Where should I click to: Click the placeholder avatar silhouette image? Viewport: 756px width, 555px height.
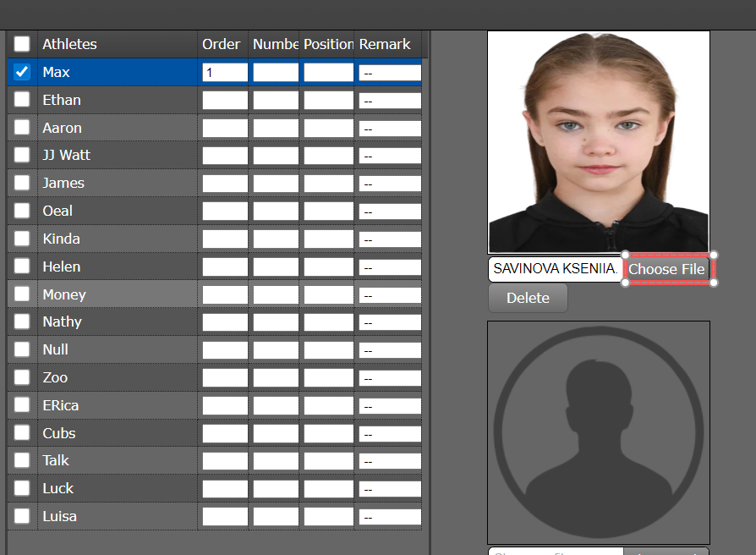coord(599,431)
